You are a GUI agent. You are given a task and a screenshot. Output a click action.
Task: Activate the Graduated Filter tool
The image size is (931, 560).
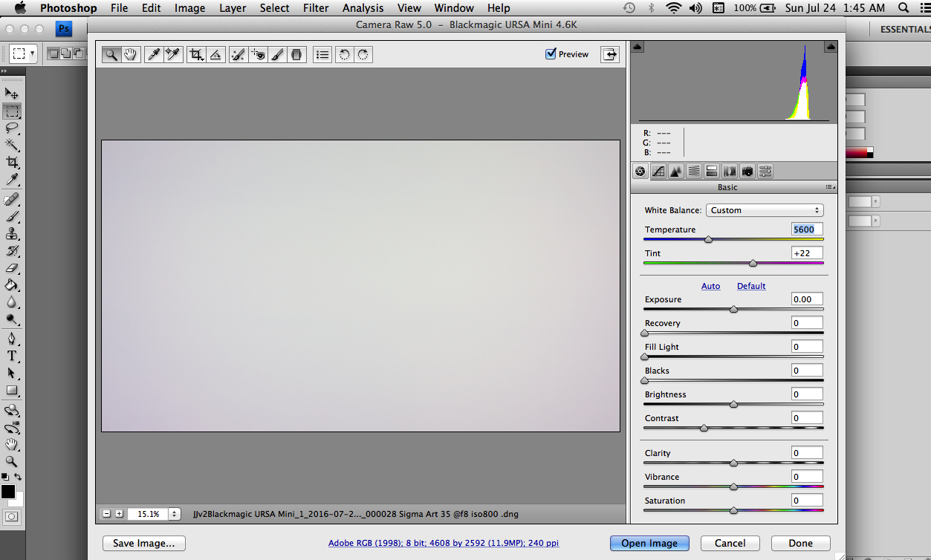296,54
